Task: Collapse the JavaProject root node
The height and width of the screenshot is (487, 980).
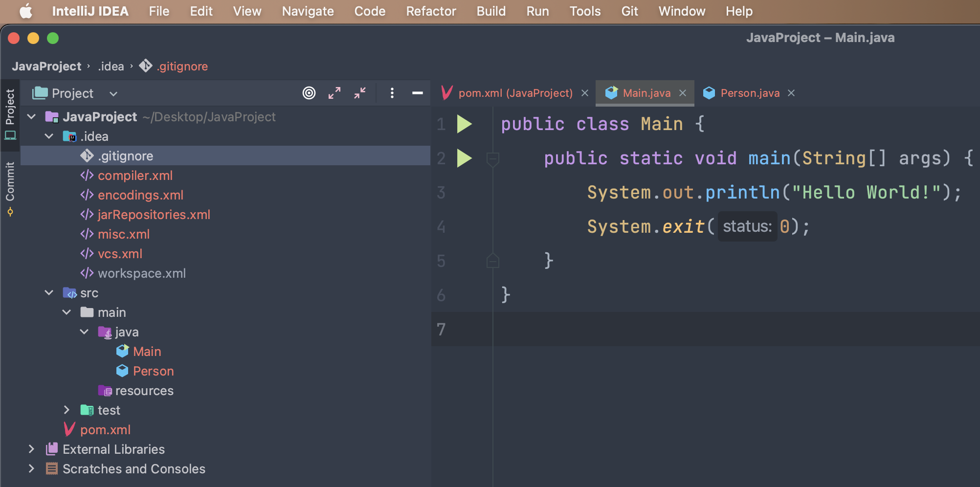Action: pos(32,116)
